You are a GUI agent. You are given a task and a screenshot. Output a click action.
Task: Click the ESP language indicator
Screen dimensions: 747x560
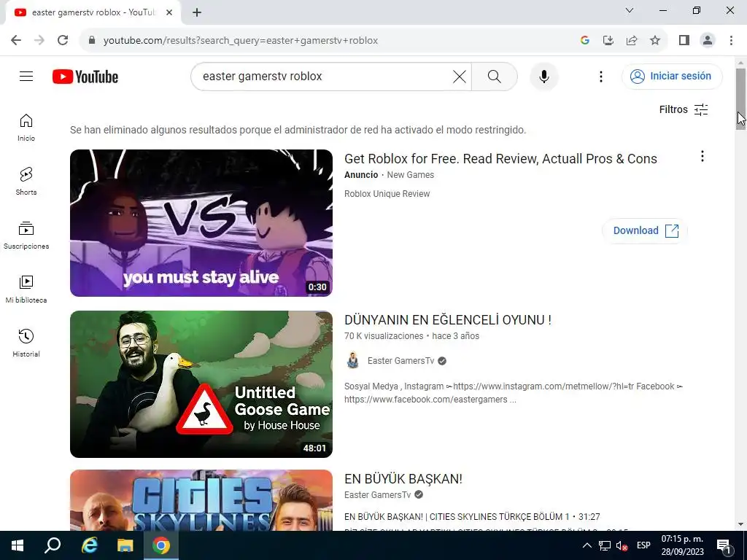(x=643, y=545)
